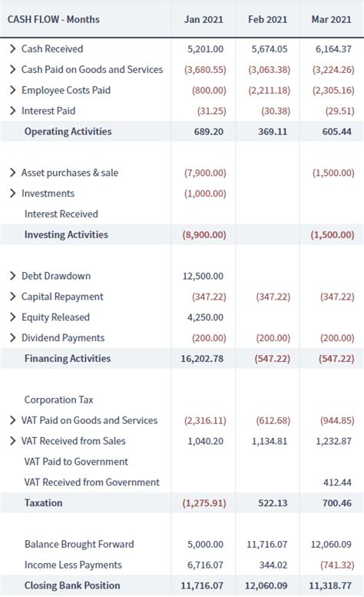This screenshot has width=364, height=597.
Task: Click the CASH FLOW - Months header
Action: click(x=54, y=19)
